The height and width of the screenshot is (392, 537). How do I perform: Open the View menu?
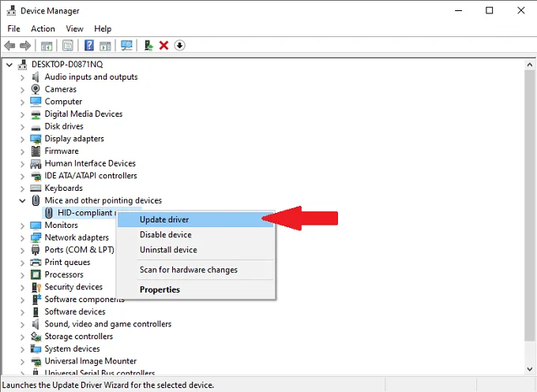74,28
